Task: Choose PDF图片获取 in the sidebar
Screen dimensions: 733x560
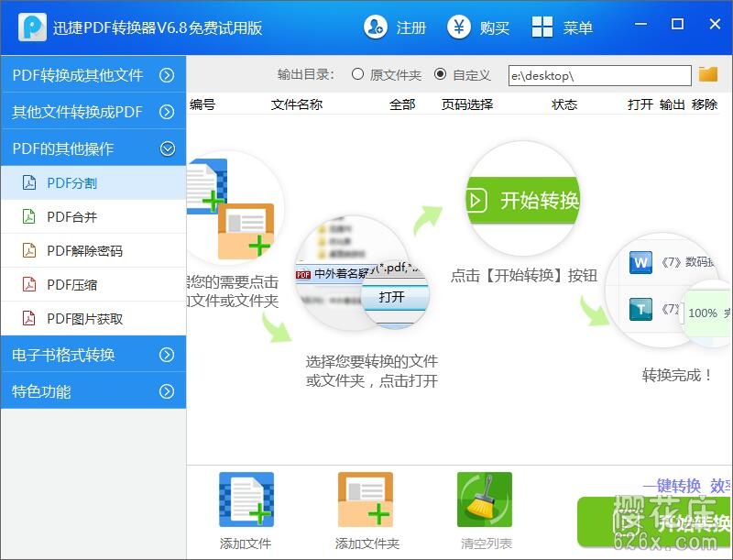Action: click(93, 318)
